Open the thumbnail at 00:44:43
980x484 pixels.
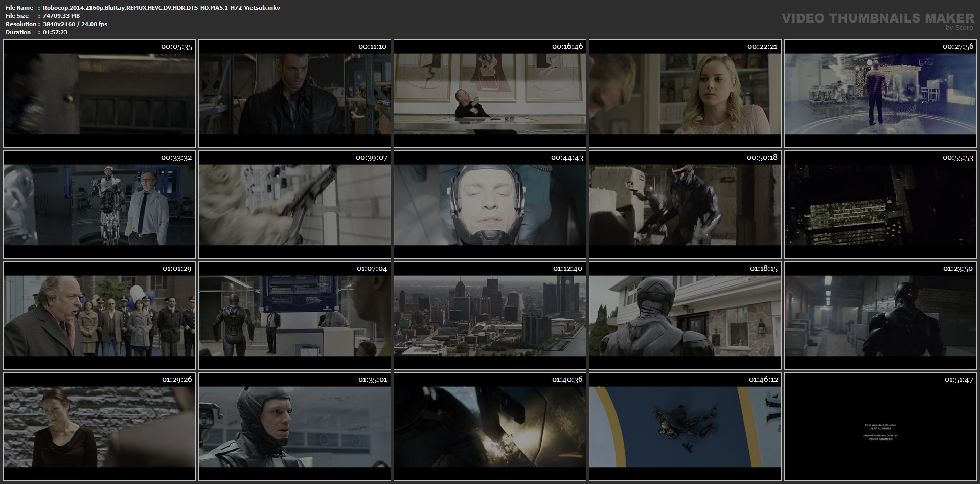(x=490, y=205)
